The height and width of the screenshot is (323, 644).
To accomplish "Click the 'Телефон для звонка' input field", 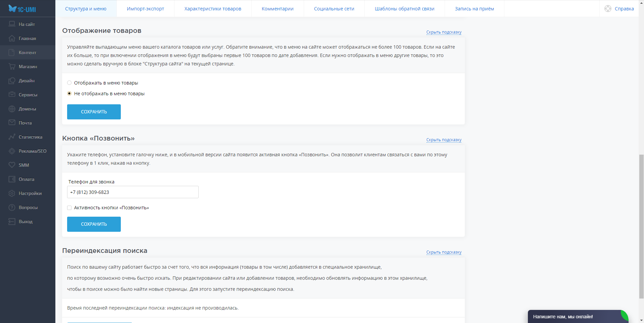I will coord(133,192).
